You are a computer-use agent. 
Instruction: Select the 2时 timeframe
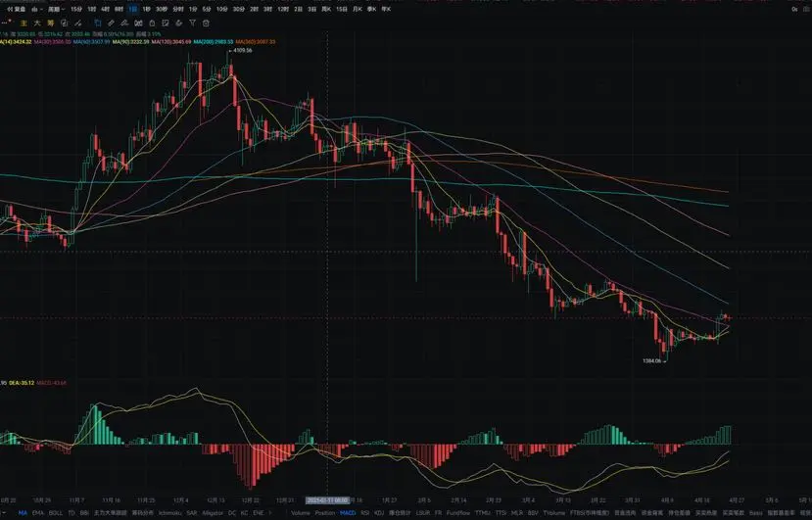tap(255, 10)
